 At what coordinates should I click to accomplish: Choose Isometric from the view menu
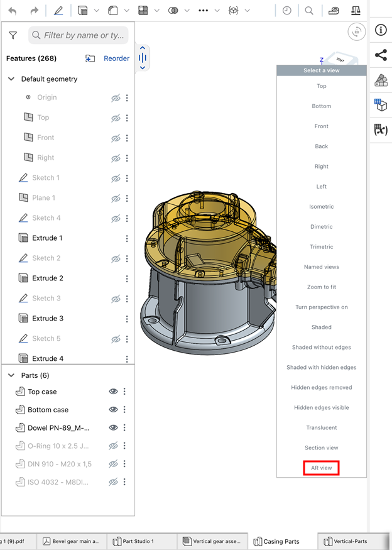[x=321, y=207]
